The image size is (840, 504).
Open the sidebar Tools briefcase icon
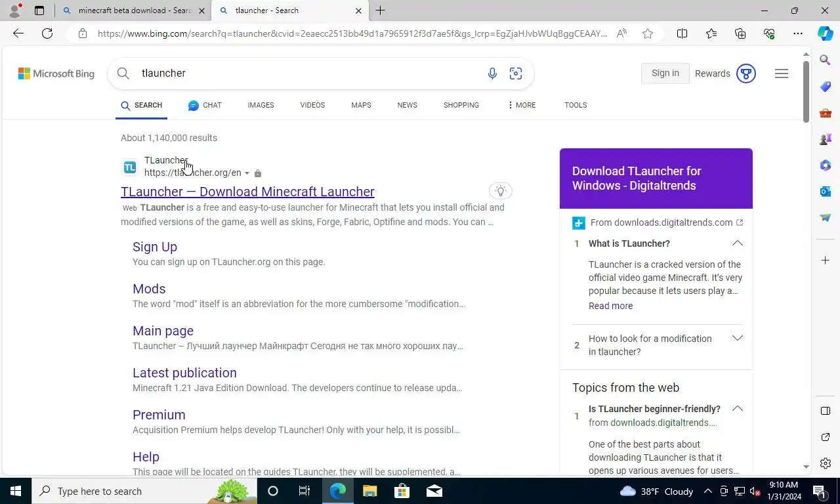(x=826, y=113)
